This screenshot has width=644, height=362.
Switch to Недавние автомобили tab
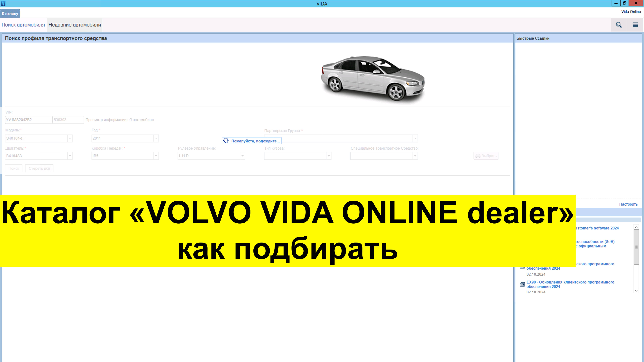click(x=74, y=25)
